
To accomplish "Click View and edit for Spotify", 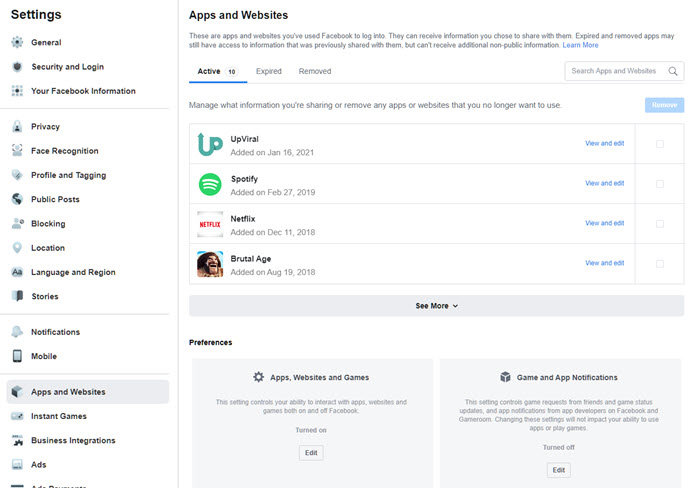I will coord(604,183).
